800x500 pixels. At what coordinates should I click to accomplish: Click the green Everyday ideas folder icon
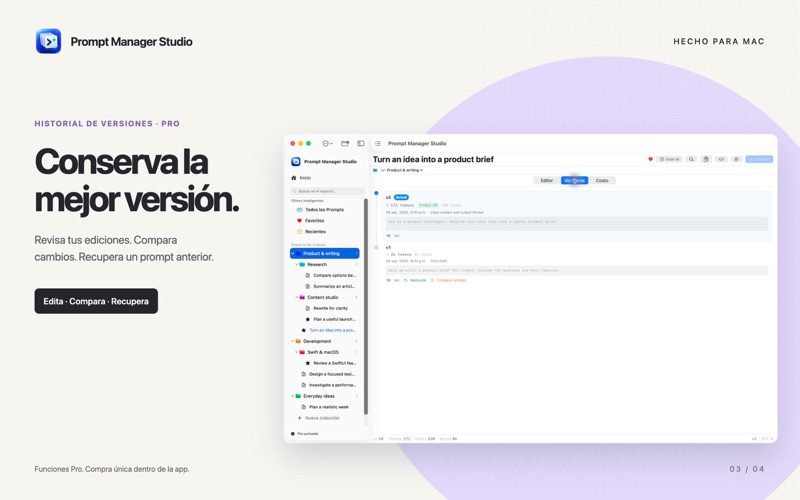298,396
